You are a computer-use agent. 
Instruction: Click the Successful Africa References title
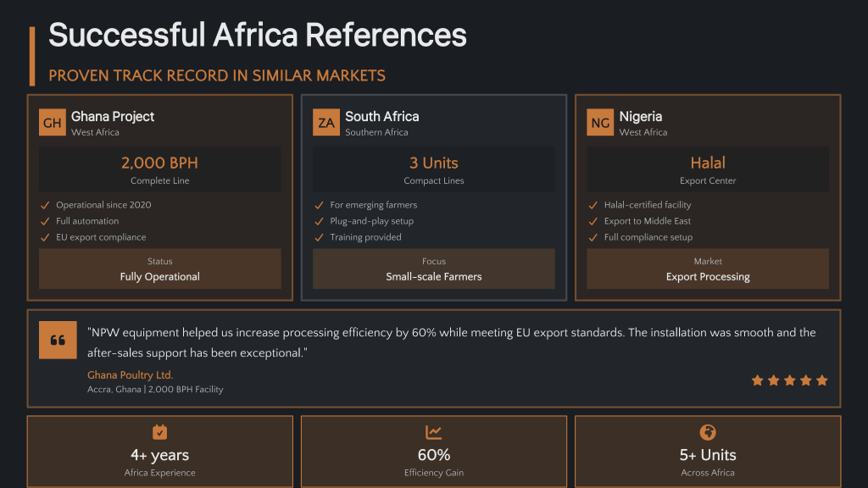click(x=258, y=35)
